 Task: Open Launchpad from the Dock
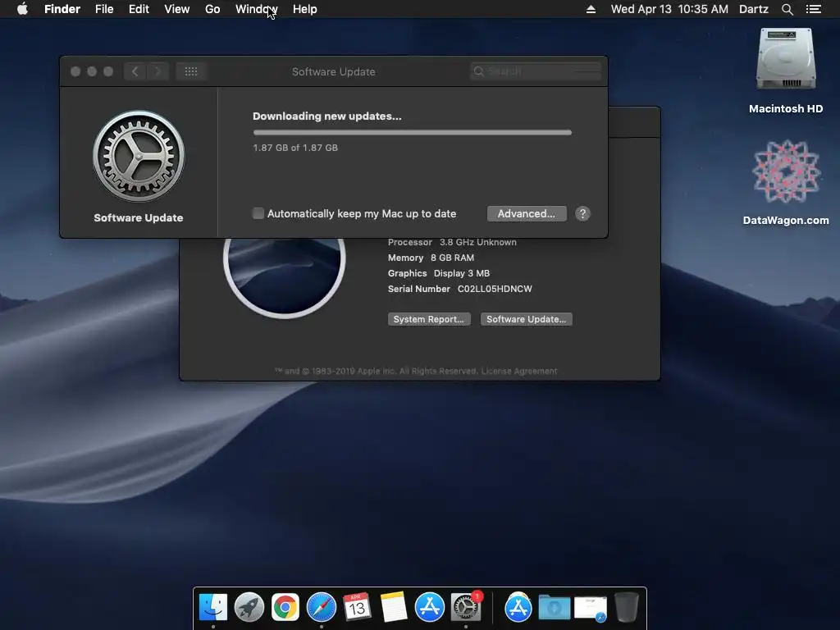[x=249, y=607]
